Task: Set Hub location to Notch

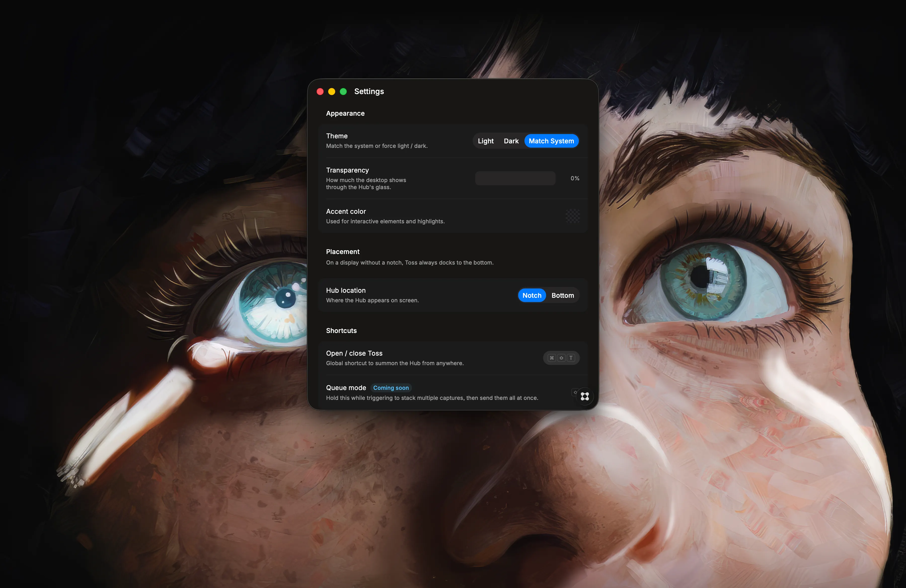Action: [532, 296]
